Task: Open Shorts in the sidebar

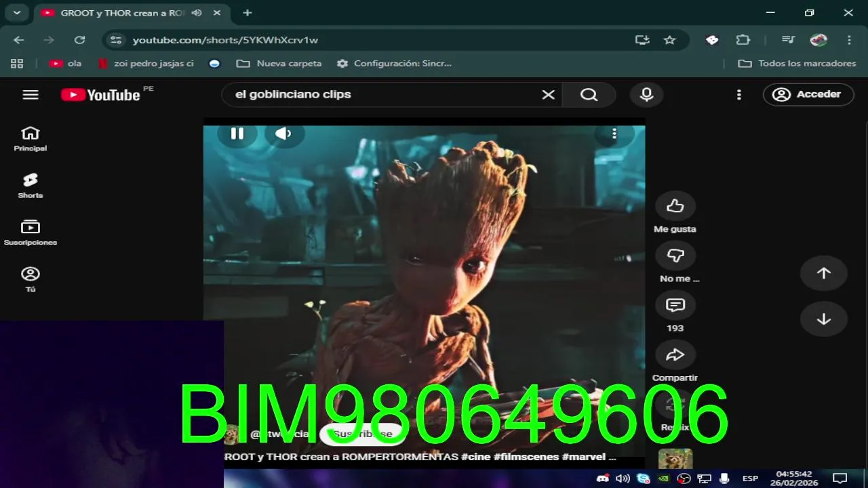Action: click(x=31, y=186)
